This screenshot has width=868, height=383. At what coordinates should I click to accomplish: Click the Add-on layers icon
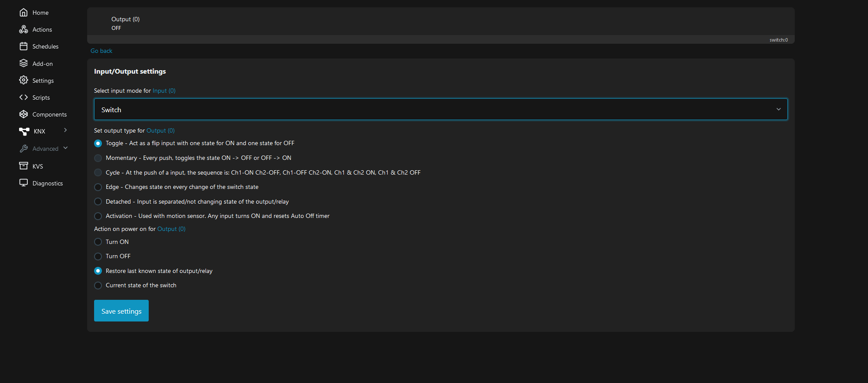(x=23, y=63)
